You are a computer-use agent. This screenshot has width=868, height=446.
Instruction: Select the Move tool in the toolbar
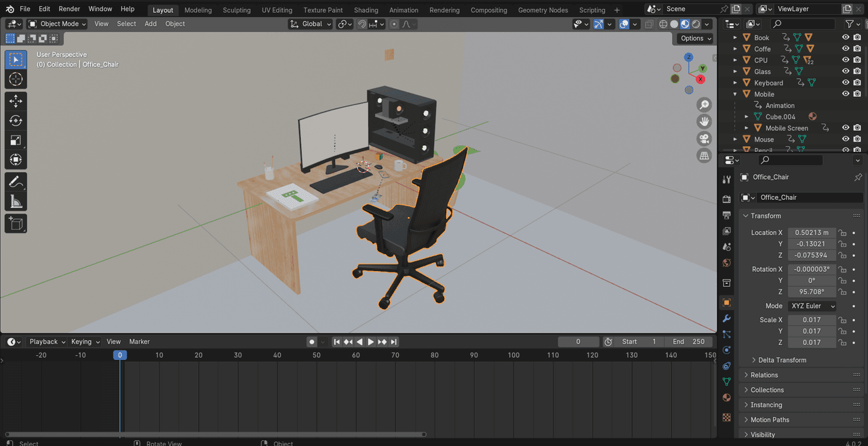[16, 101]
